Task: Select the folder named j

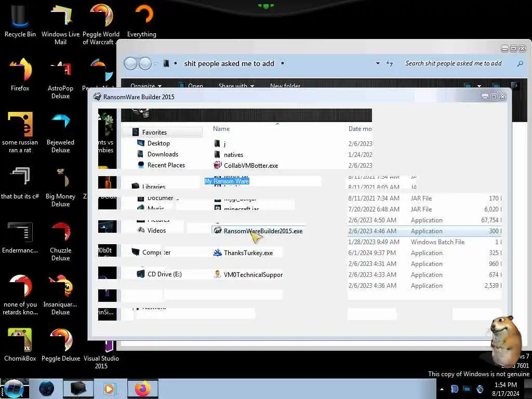Action: 220,144
